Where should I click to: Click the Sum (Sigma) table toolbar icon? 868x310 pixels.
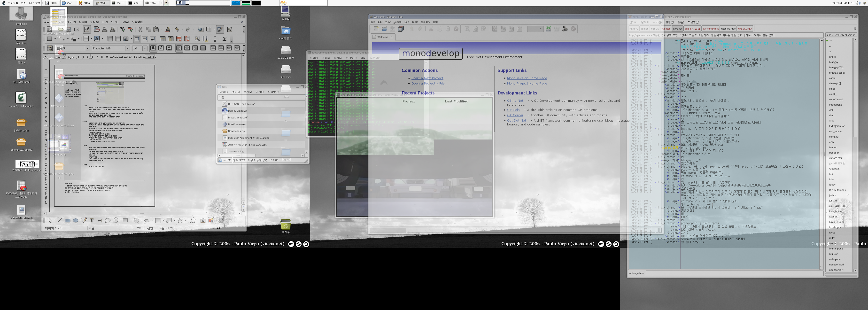(225, 39)
